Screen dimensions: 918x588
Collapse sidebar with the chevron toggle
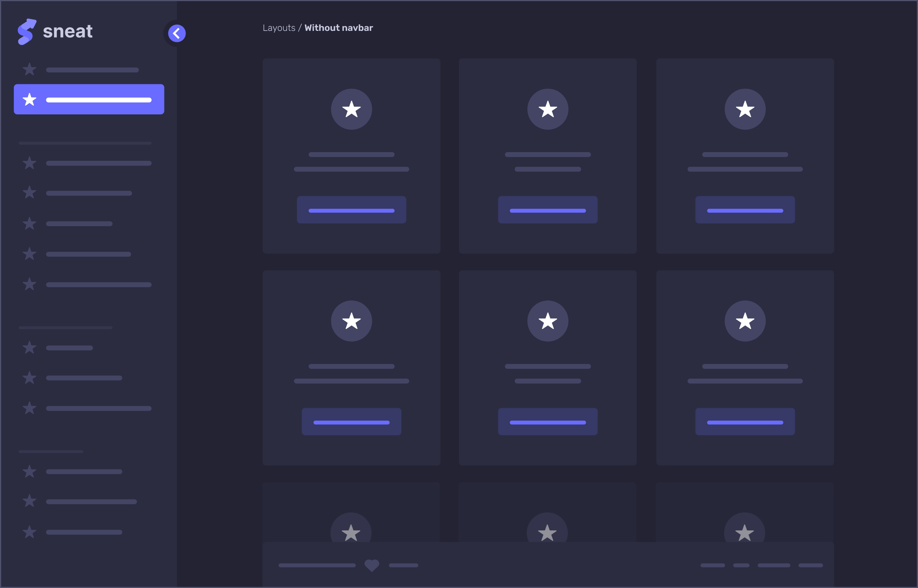[x=177, y=34]
